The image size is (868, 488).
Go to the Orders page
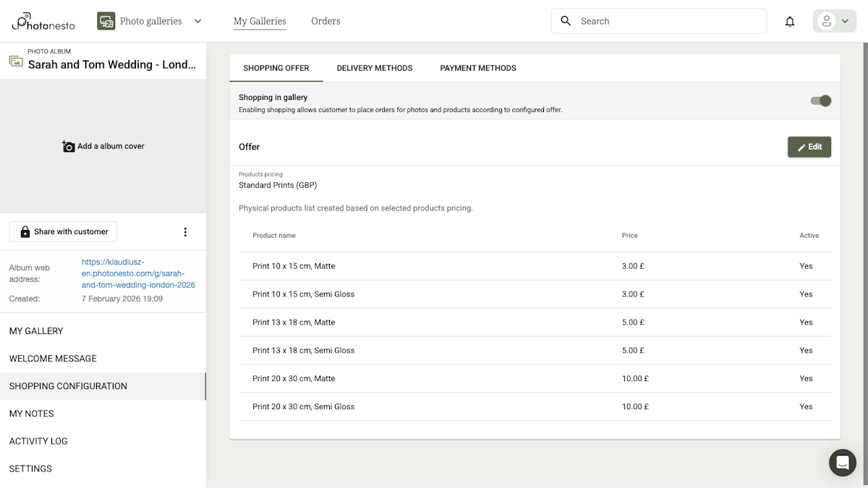click(x=325, y=21)
